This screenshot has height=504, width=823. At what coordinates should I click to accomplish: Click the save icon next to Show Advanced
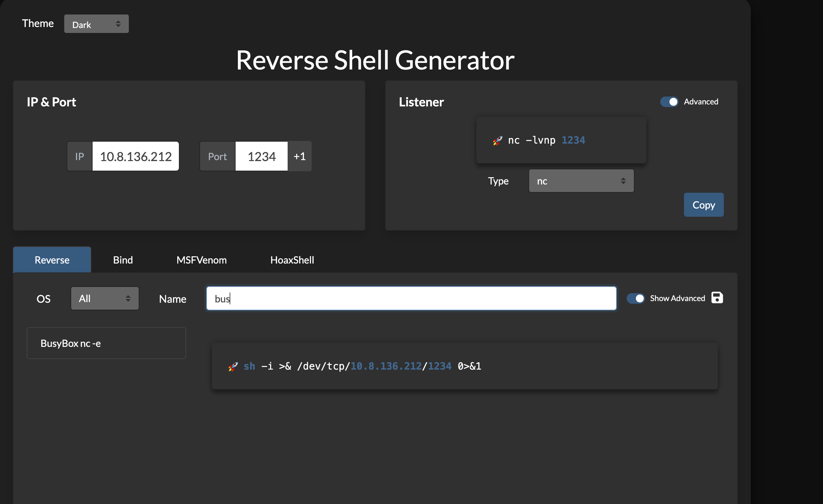(717, 297)
